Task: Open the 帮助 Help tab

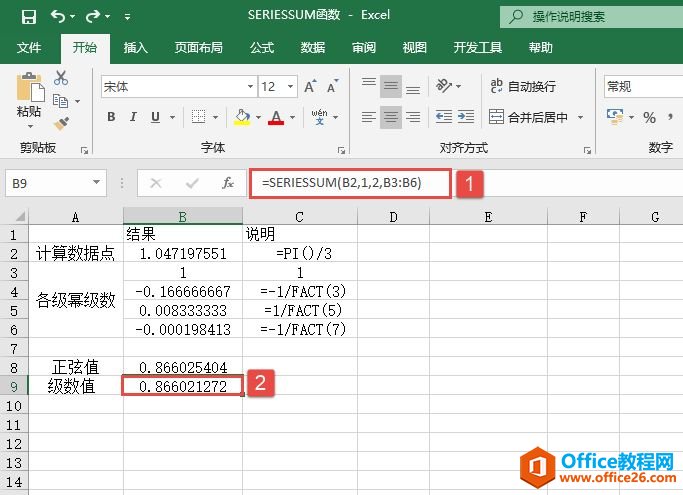Action: (541, 47)
